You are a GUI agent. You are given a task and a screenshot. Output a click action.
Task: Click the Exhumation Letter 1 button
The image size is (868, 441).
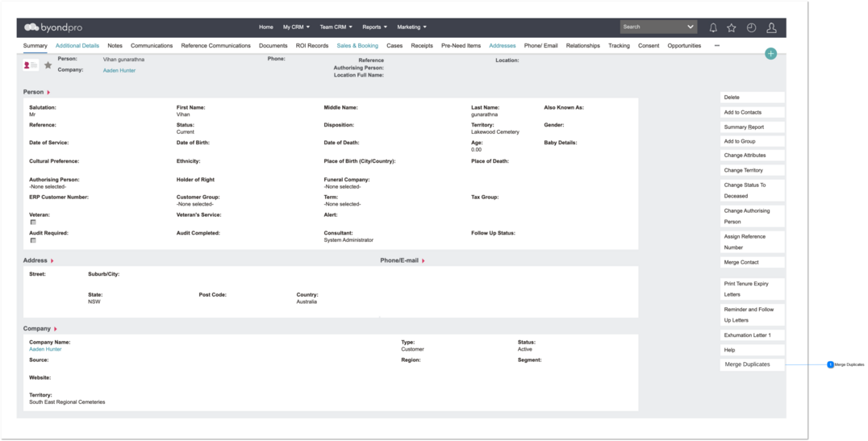[x=753, y=335]
